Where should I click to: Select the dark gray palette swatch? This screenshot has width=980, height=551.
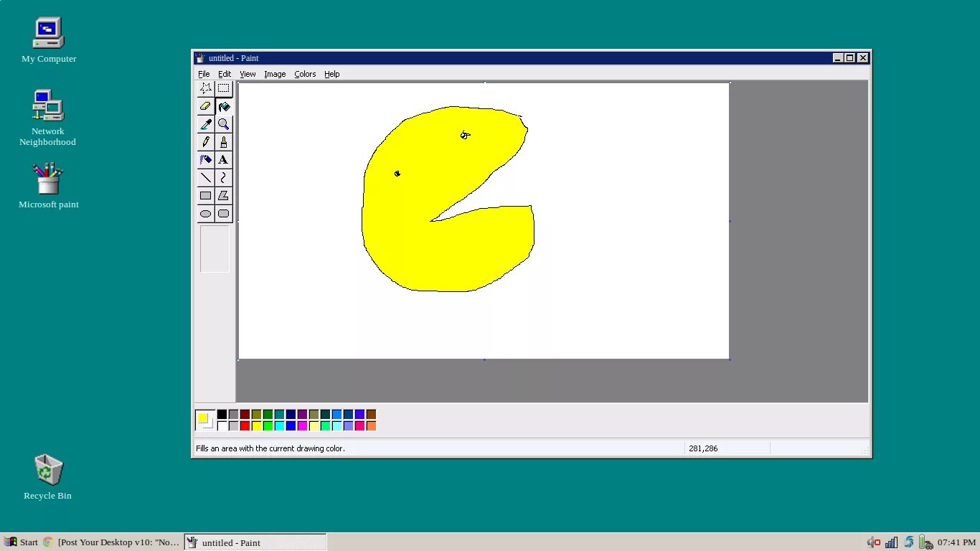coord(233,415)
